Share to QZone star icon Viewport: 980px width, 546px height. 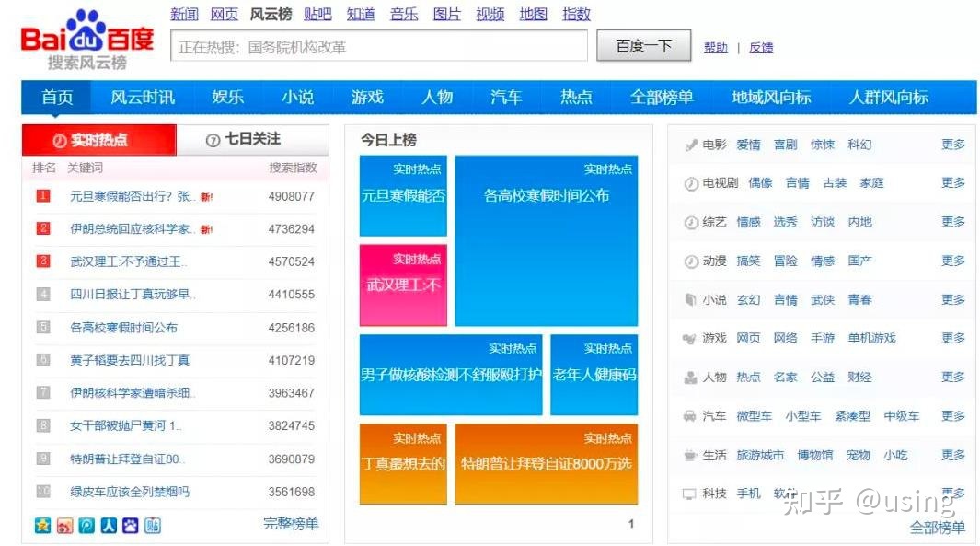tap(42, 526)
